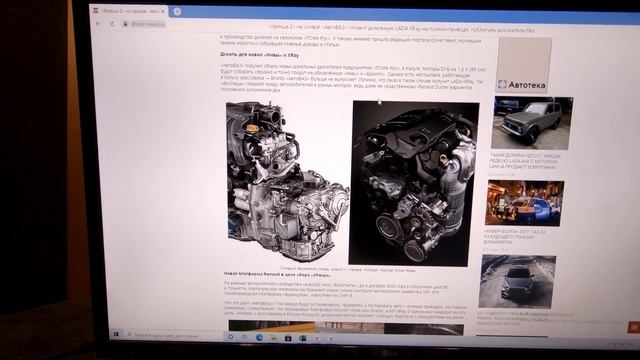The height and width of the screenshot is (360, 640).
Task: Open Microsoft Edge from the taskbar
Action: 260,338
